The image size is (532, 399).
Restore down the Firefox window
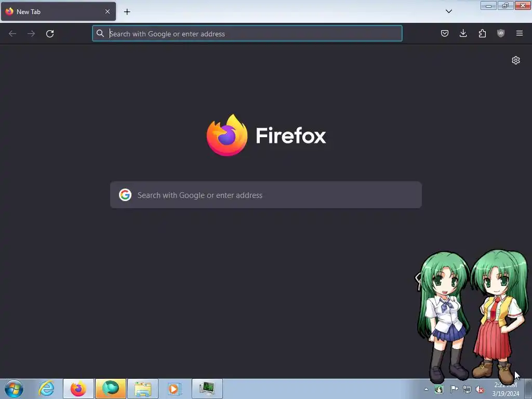tap(506, 6)
